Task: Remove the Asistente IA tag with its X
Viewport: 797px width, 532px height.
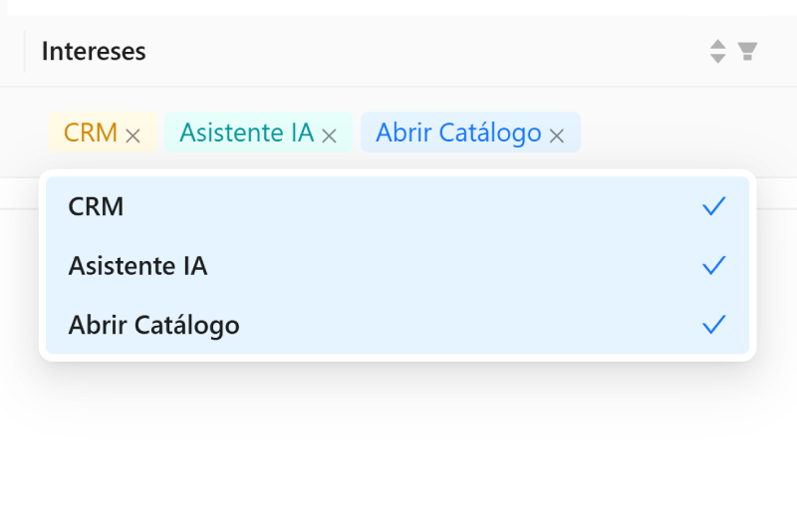Action: click(330, 135)
